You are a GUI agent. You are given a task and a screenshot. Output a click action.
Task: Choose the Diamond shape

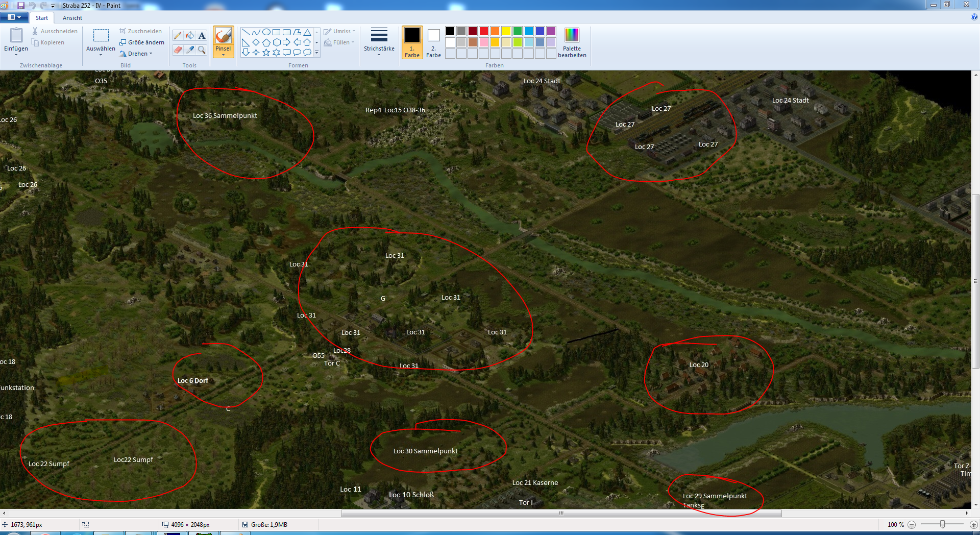[256, 42]
